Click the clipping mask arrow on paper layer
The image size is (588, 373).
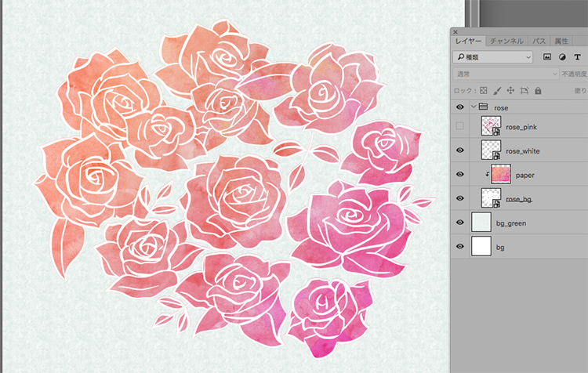click(x=487, y=174)
